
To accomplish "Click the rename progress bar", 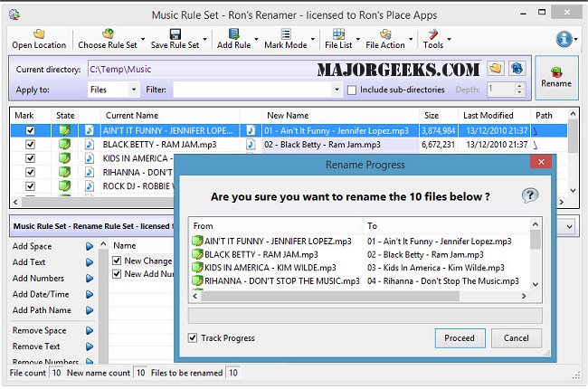I will point(365,316).
